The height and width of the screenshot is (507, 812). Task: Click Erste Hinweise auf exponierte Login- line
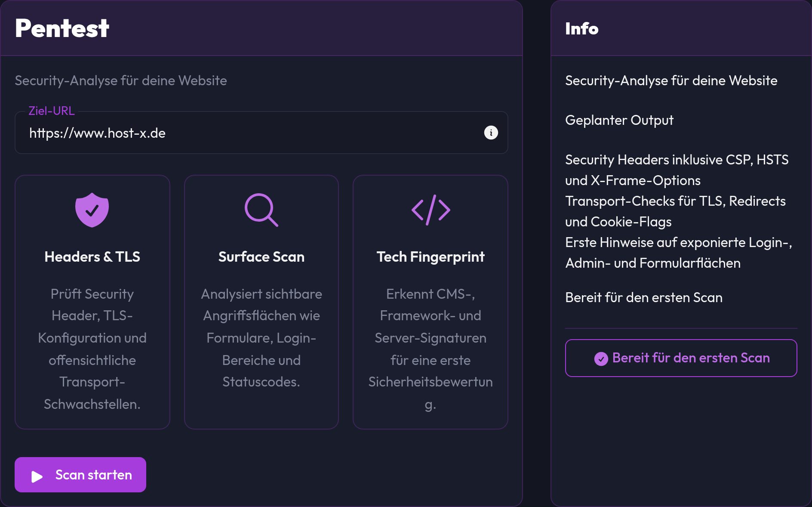679,242
